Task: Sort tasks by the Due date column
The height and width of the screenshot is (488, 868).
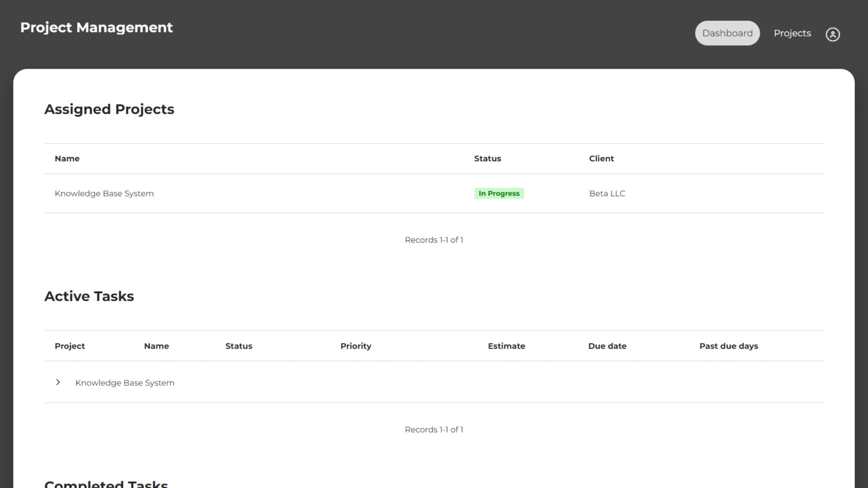Action: [607, 346]
